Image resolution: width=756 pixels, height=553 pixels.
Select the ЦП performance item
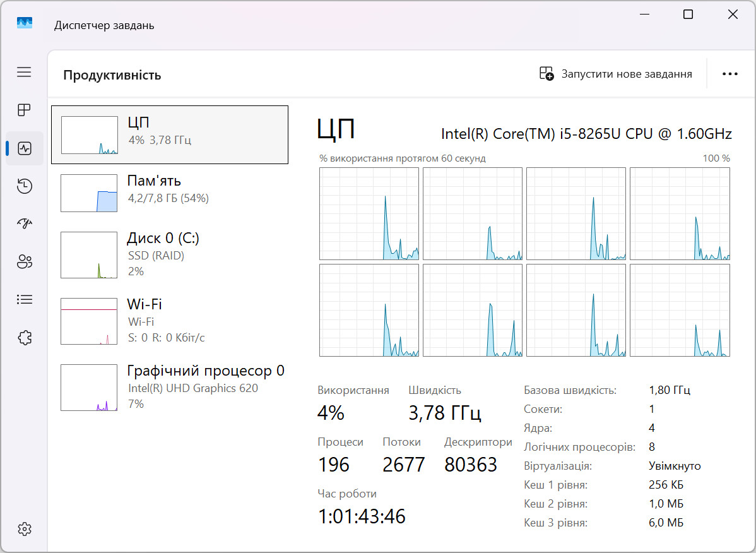coord(170,135)
